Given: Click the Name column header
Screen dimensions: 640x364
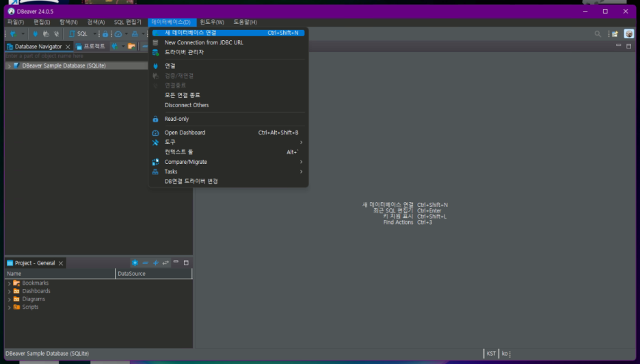Looking at the screenshot, I should pyautogui.click(x=60, y=274).
